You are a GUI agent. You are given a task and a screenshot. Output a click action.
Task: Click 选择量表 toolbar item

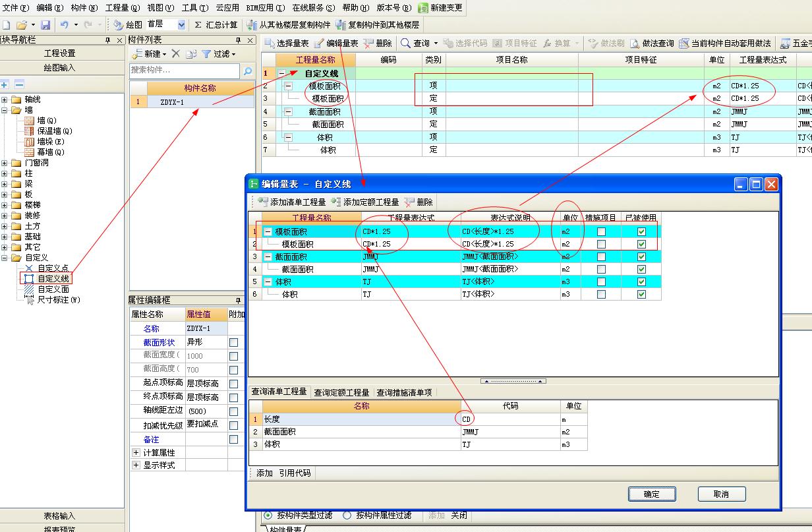(x=287, y=44)
